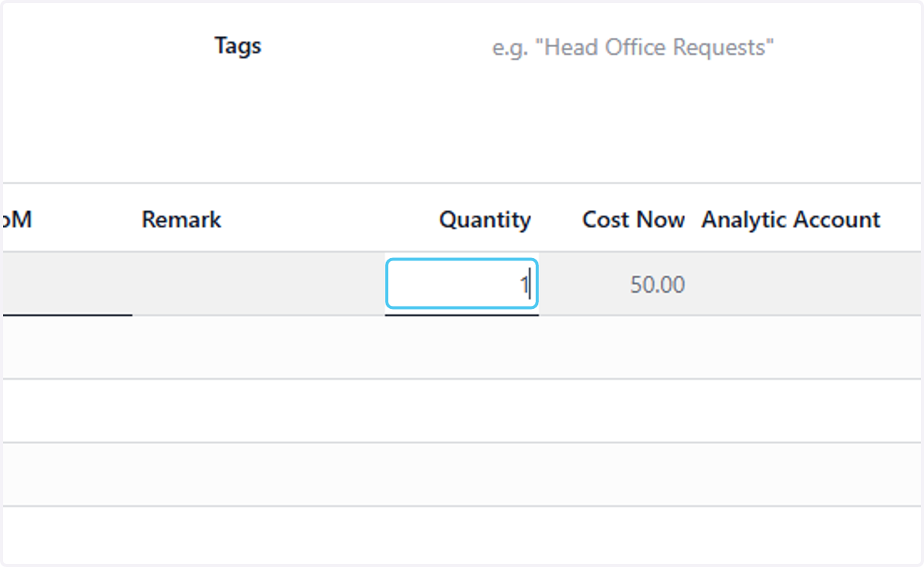Sort by the Remark column header

tap(182, 220)
